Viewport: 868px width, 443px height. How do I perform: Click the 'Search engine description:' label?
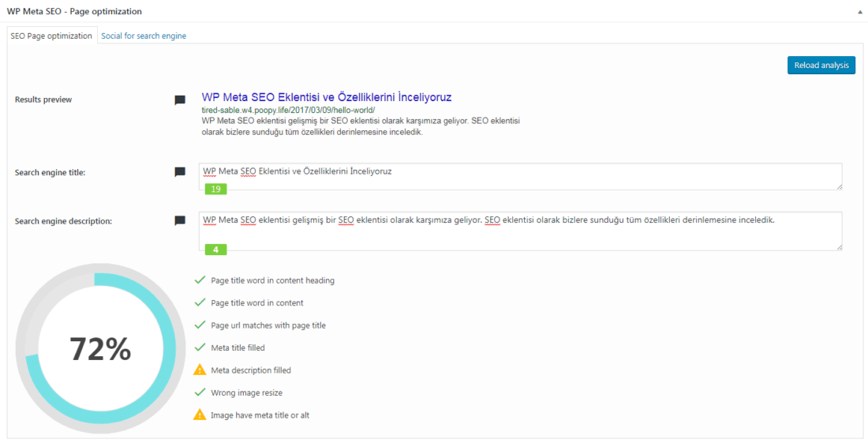64,221
